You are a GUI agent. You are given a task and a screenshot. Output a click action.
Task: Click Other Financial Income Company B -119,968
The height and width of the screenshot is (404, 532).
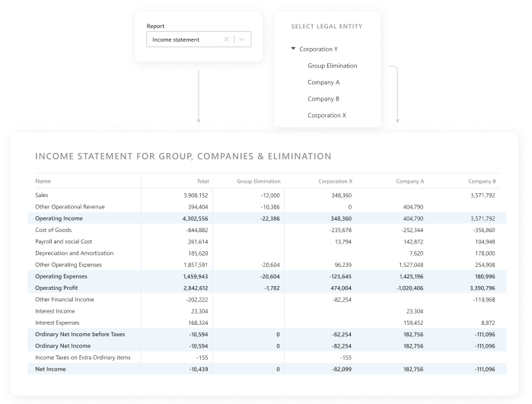coord(484,300)
